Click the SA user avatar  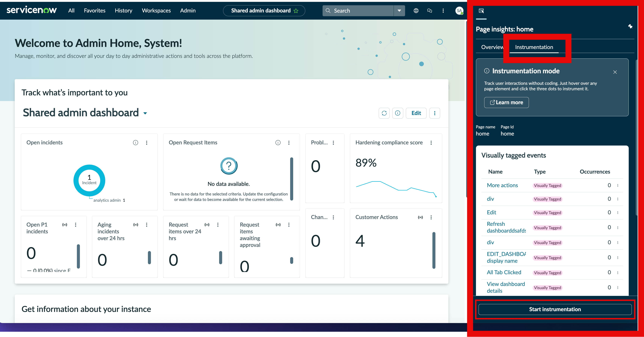pos(459,11)
